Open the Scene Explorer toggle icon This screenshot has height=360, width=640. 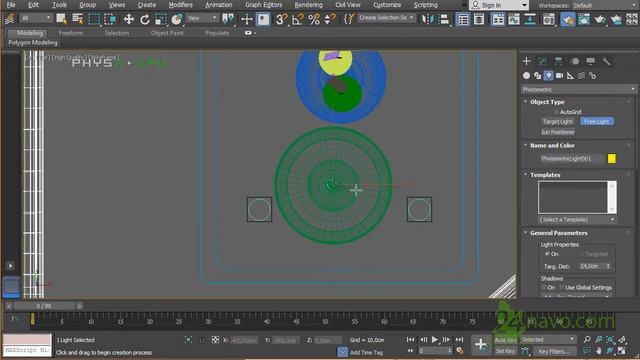pos(463,19)
